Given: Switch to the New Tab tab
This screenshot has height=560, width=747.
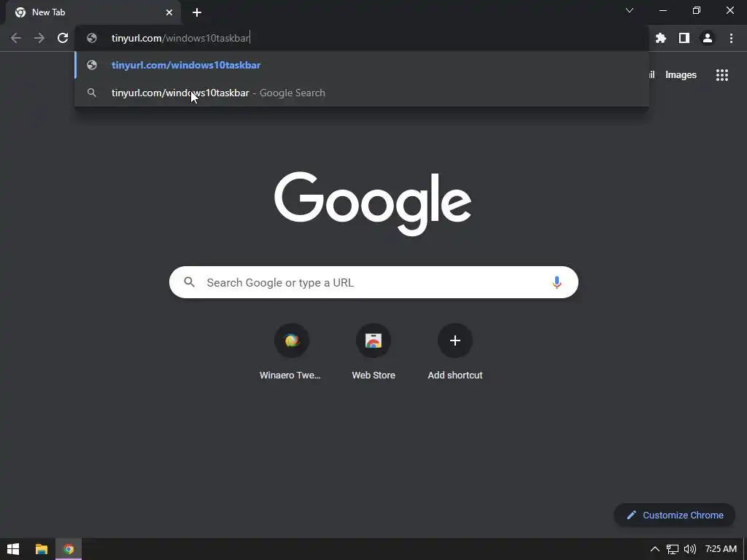Looking at the screenshot, I should [93, 12].
